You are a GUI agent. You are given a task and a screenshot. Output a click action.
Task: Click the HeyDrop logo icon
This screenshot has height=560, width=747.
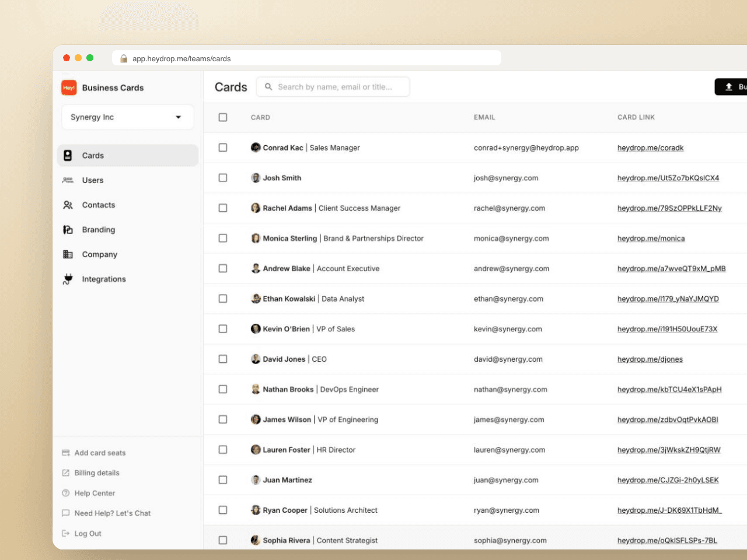[69, 87]
